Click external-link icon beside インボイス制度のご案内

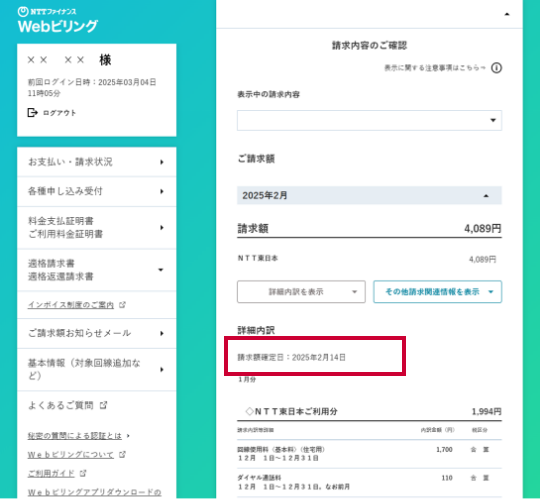coord(122,304)
